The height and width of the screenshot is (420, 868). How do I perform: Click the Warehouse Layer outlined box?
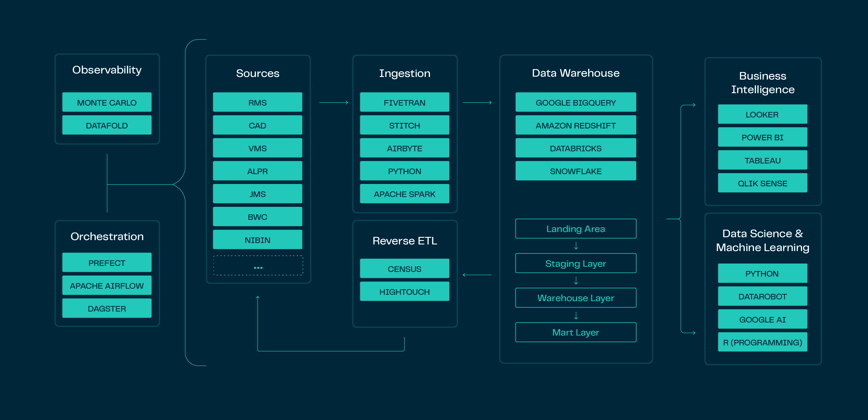575,298
